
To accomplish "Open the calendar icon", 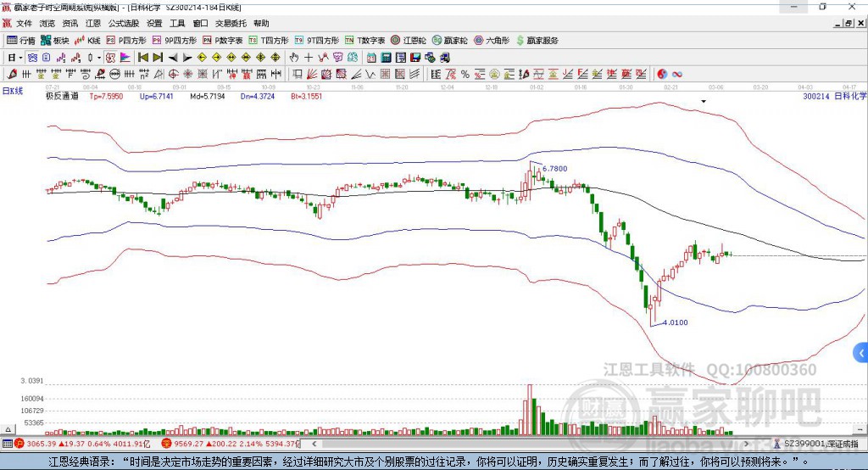I will point(371,58).
